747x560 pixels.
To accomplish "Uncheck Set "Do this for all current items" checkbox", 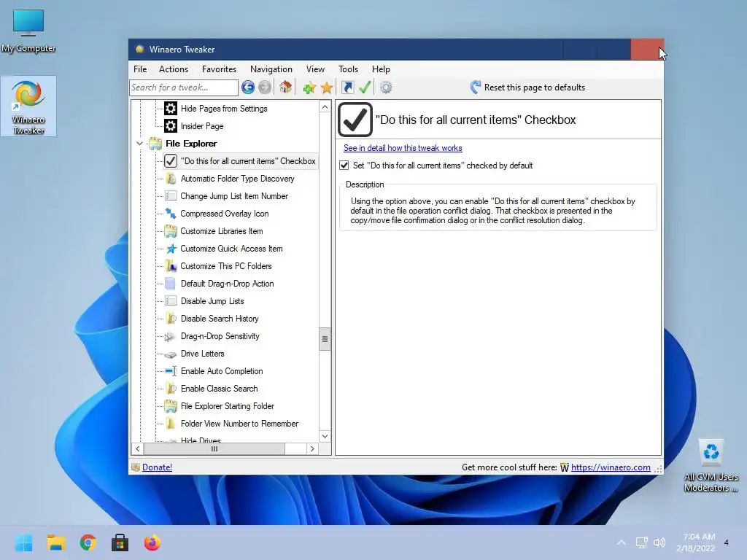I will [344, 166].
